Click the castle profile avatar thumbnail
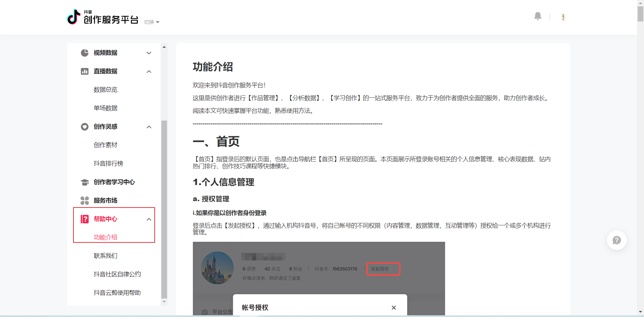Viewport: 644px width, 317px height. coord(217,268)
